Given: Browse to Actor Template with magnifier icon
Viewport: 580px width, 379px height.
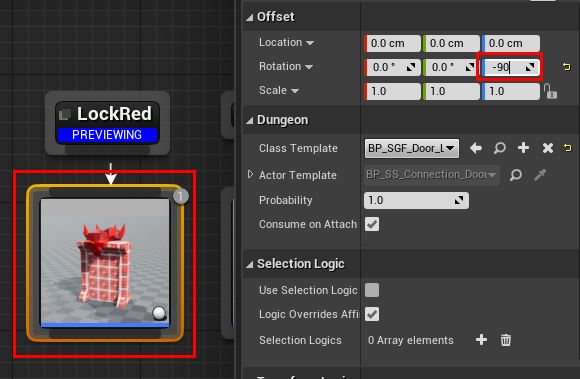Looking at the screenshot, I should (x=516, y=175).
